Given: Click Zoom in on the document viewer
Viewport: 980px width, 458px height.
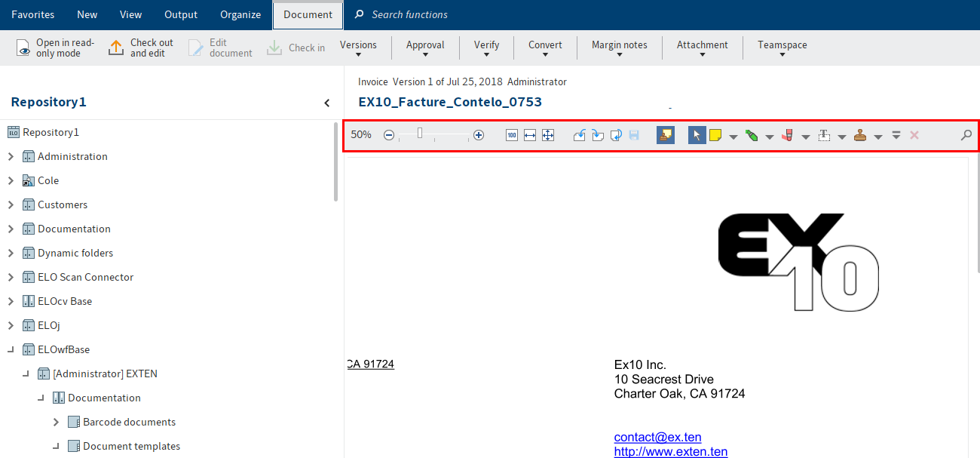Looking at the screenshot, I should click(x=479, y=135).
